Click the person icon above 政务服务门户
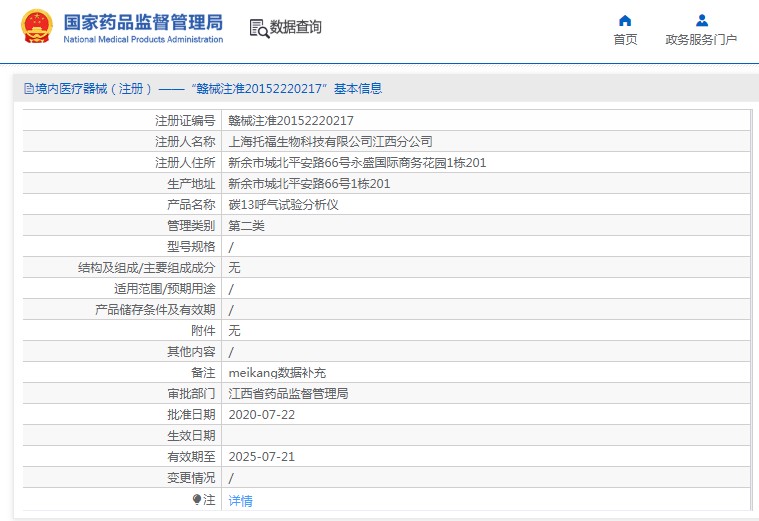The height and width of the screenshot is (521, 759). 701,20
